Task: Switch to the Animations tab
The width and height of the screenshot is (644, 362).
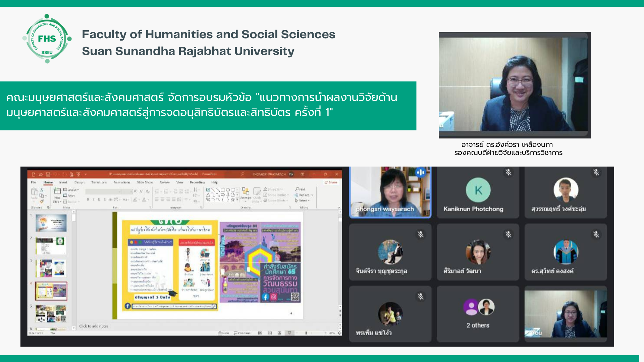Action: point(122,182)
